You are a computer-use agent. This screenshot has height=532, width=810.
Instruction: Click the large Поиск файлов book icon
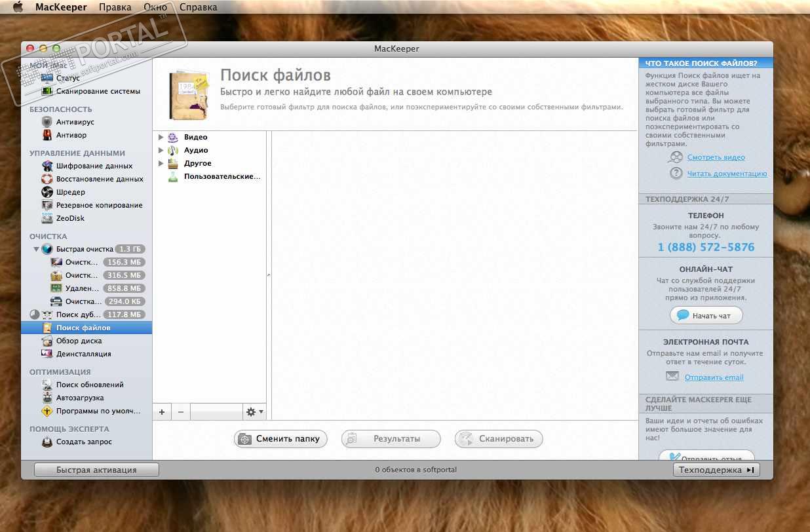point(189,95)
